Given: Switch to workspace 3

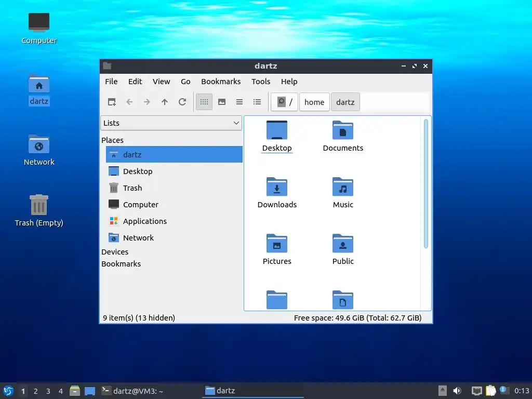Looking at the screenshot, I should (x=48, y=391).
